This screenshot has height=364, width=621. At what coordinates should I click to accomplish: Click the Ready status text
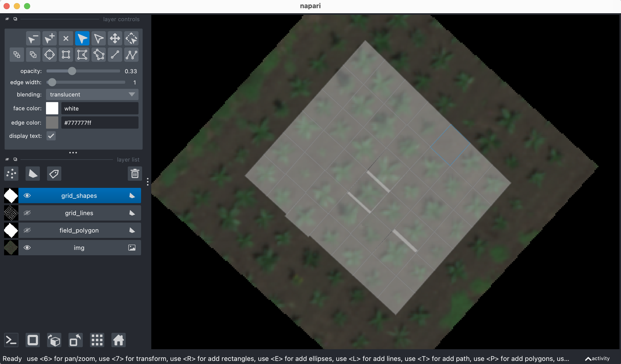(x=12, y=358)
